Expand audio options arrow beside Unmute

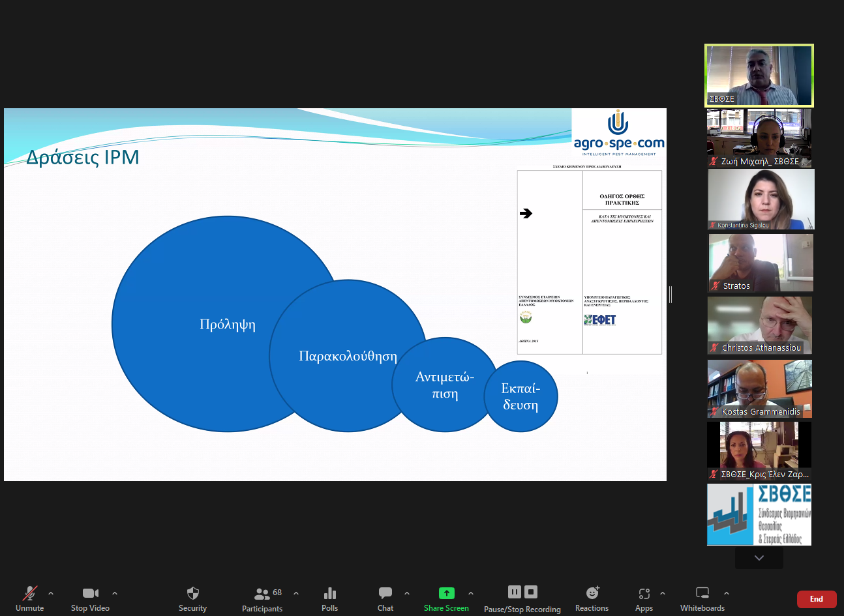tap(51, 593)
